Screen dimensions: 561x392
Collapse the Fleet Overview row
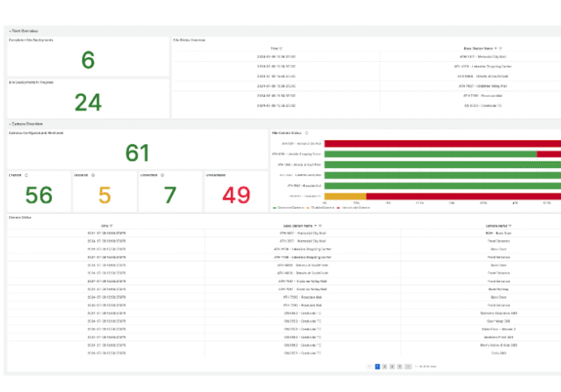point(24,31)
